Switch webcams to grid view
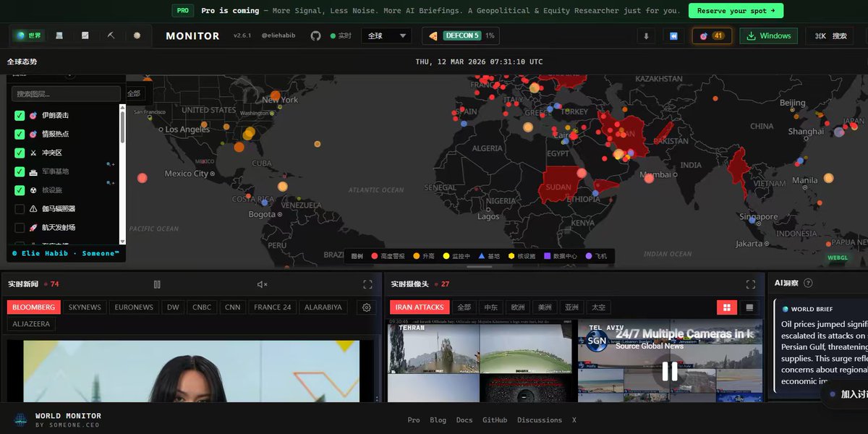868x434 pixels. click(726, 307)
